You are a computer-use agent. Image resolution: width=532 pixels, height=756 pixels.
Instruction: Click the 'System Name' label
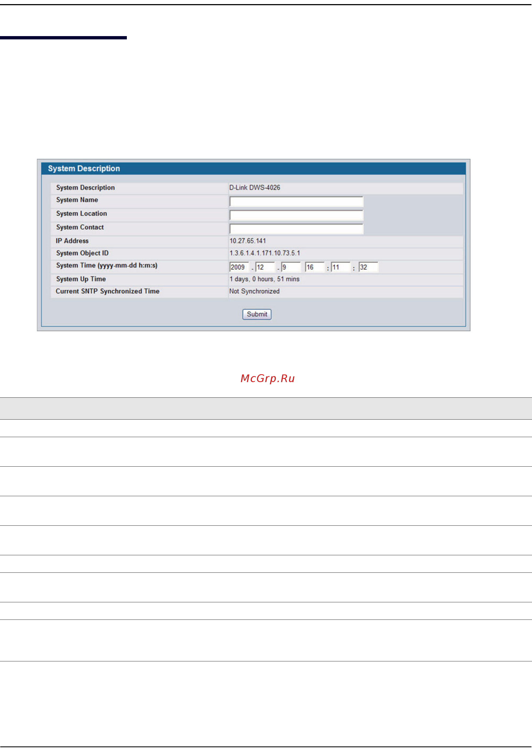pyautogui.click(x=77, y=200)
